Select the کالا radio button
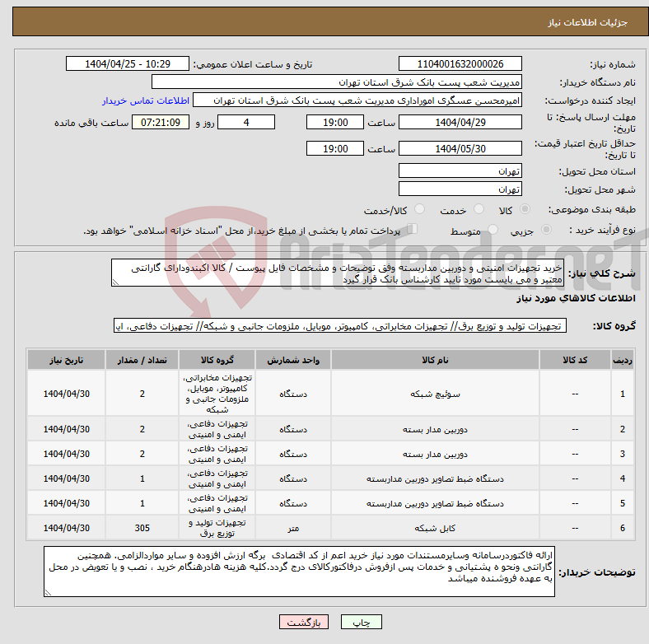Image resolution: width=649 pixels, height=644 pixels. tap(525, 209)
